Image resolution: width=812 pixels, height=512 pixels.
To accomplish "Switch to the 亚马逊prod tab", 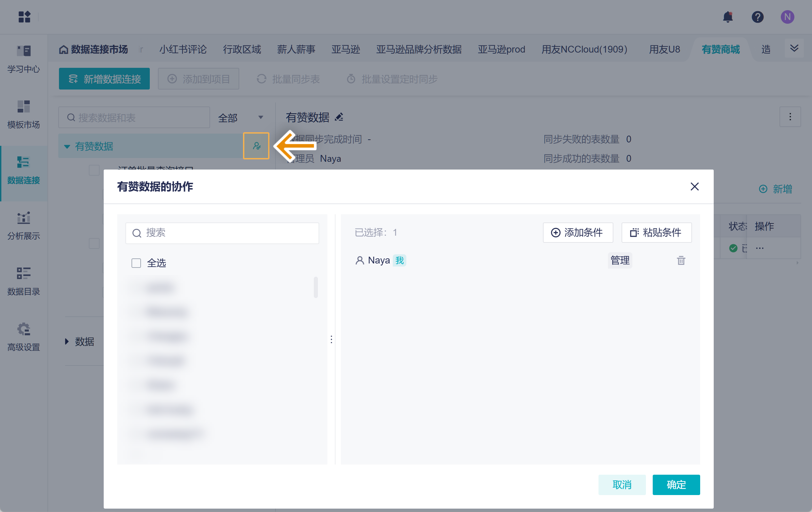I will pos(501,50).
